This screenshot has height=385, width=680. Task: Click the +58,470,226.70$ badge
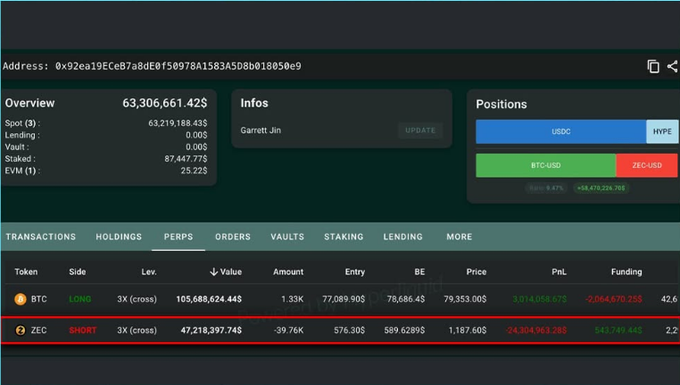pos(601,188)
